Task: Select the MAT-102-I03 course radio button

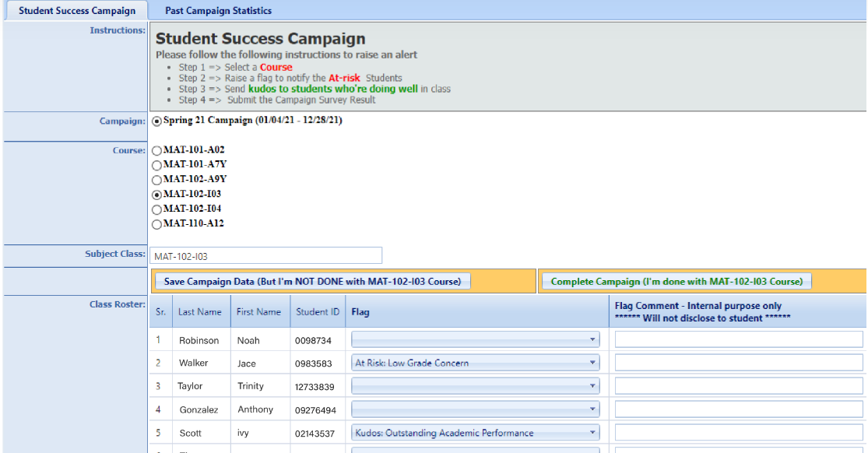Action: [x=157, y=195]
